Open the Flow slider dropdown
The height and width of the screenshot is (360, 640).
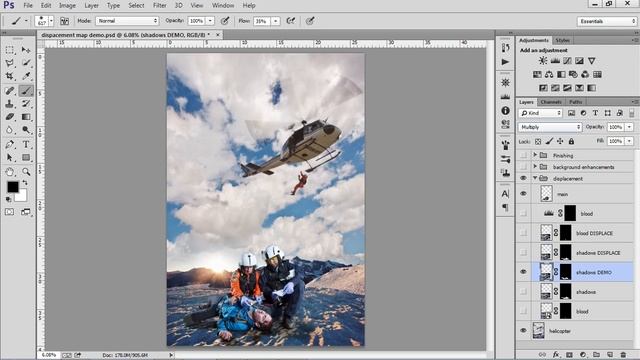click(x=276, y=21)
